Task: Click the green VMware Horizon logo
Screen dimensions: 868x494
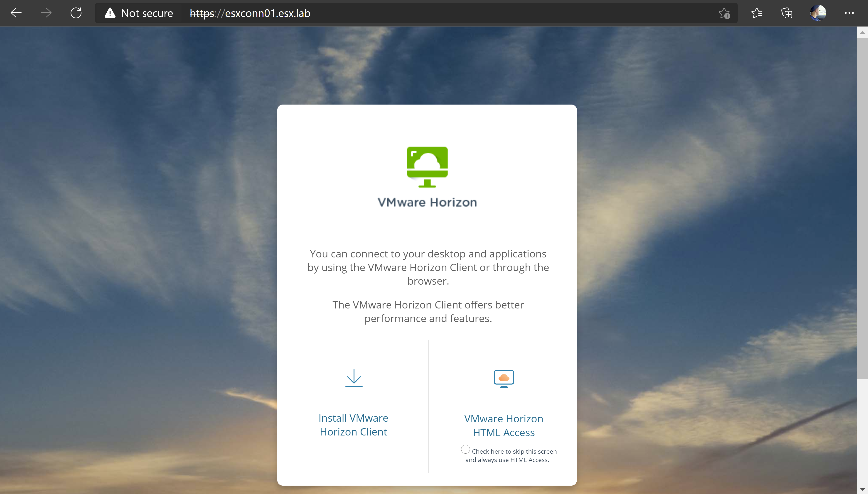Action: pos(427,167)
